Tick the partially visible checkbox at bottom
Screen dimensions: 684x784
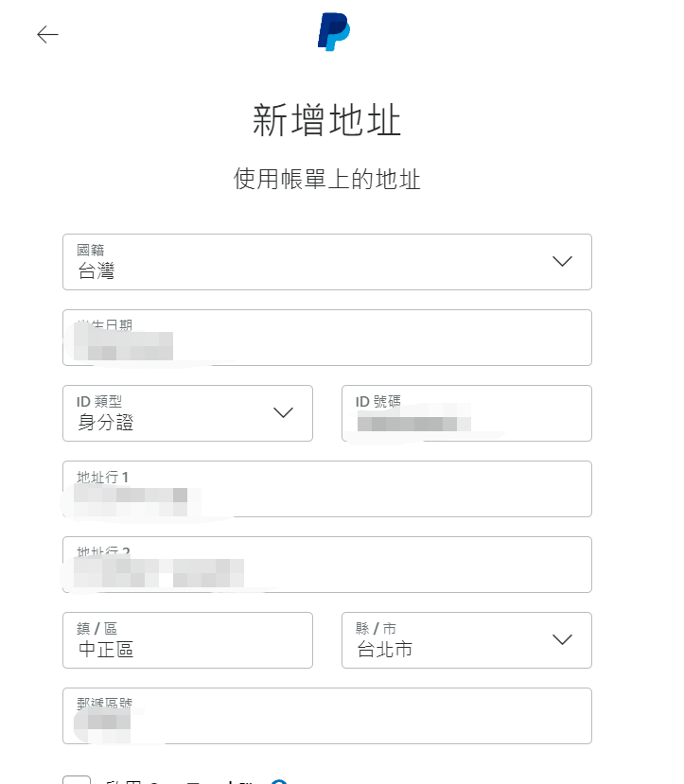click(x=77, y=777)
